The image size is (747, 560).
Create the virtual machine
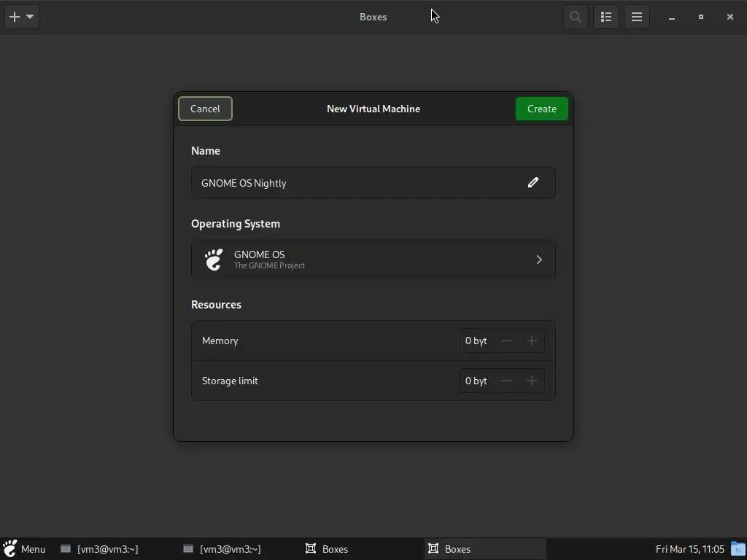tap(542, 109)
